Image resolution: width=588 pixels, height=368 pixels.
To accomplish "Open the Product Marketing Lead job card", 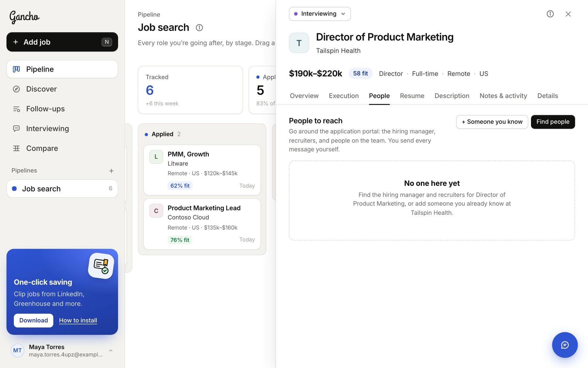I will pos(202,224).
